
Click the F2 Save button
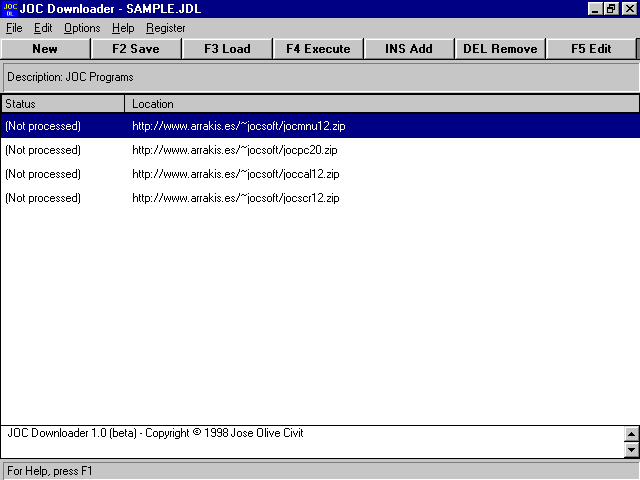tap(136, 48)
